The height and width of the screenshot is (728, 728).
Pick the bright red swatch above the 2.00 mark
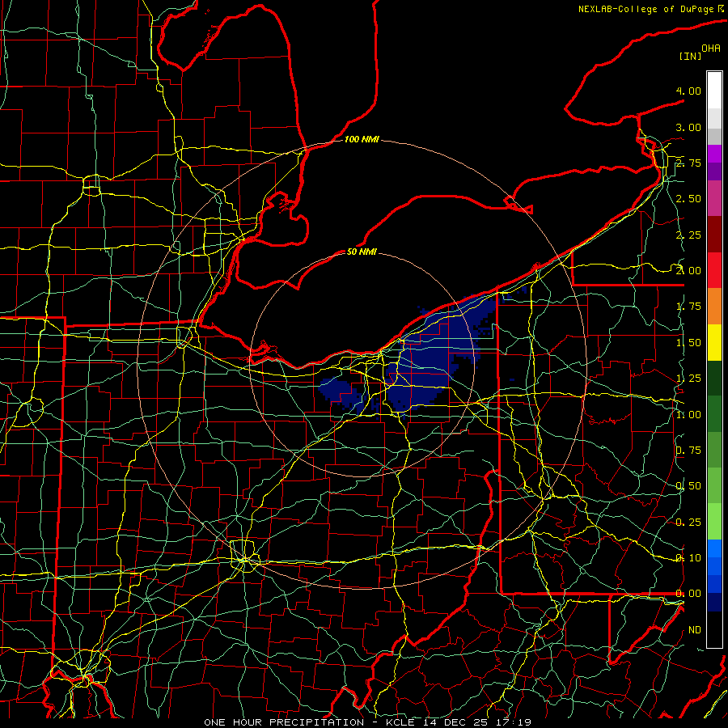[x=714, y=270]
